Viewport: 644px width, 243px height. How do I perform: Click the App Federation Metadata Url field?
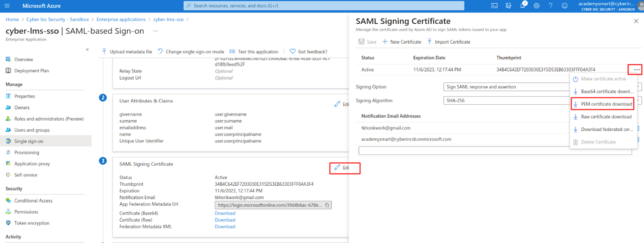pyautogui.click(x=273, y=205)
